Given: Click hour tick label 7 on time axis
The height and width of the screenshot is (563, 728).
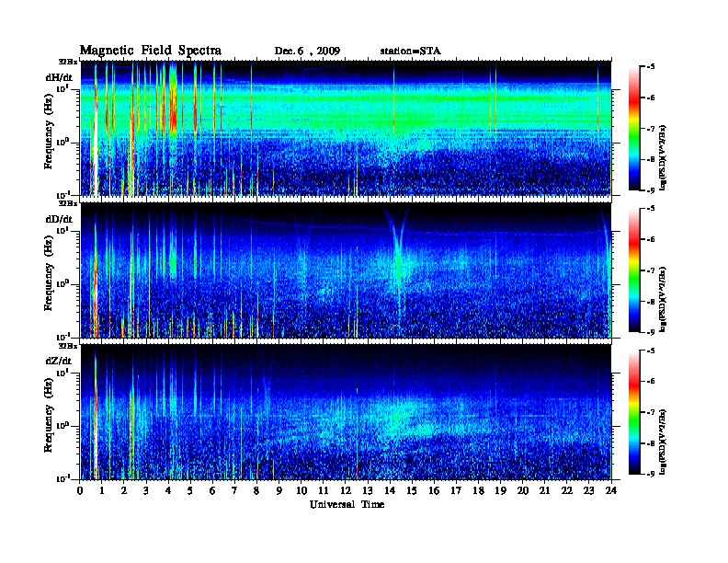Looking at the screenshot, I should point(234,491).
